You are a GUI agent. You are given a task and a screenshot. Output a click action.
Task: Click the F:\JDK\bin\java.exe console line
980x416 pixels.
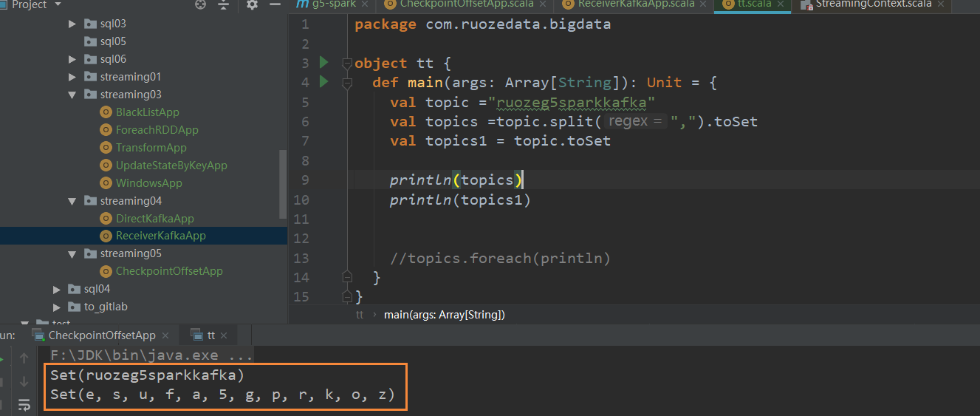(x=152, y=354)
